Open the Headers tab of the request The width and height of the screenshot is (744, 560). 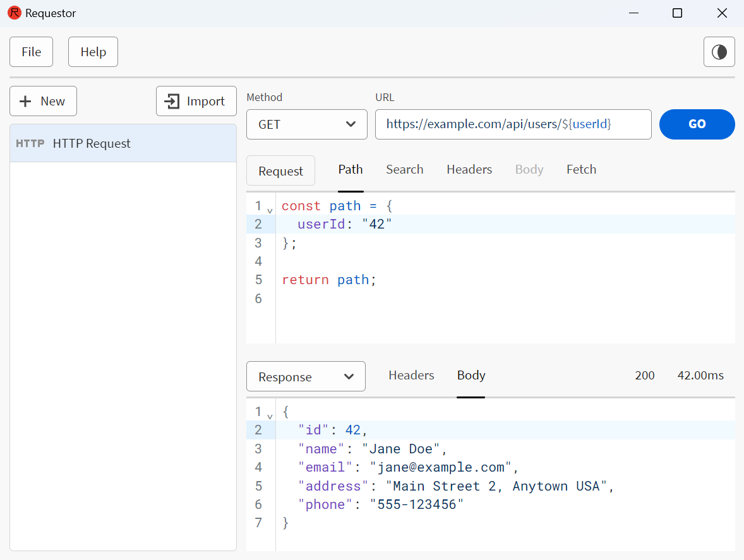(469, 169)
